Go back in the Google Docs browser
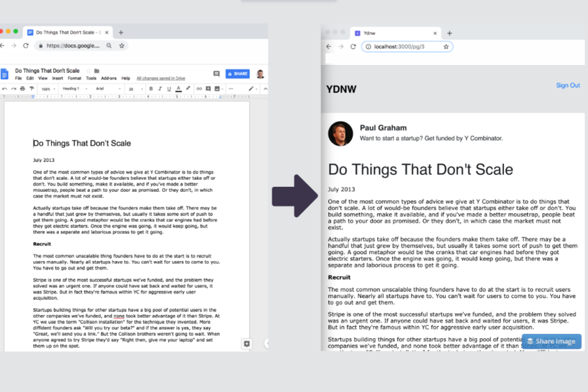 pos(2,45)
